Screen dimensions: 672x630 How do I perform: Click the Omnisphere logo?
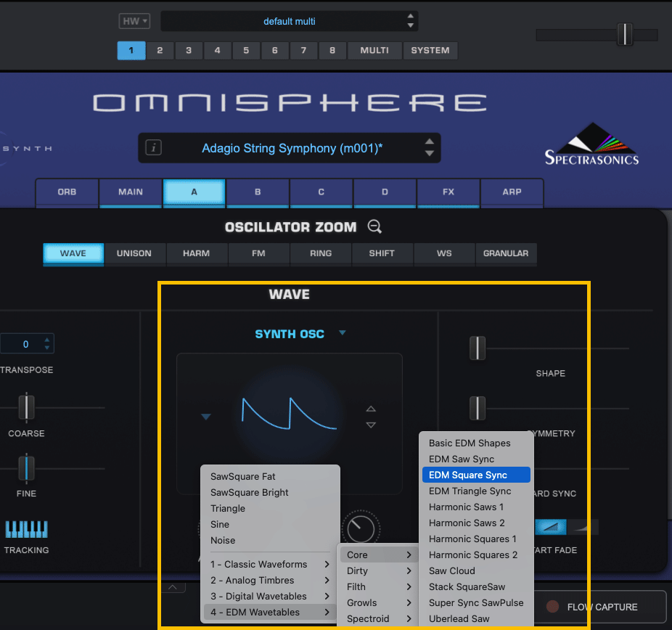point(289,102)
